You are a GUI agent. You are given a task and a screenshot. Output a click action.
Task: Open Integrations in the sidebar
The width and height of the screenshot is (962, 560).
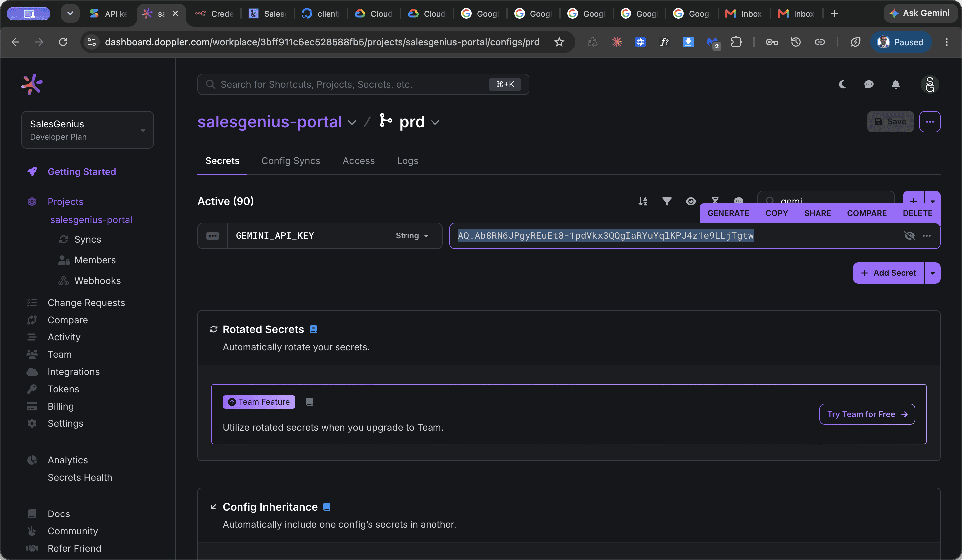coord(74,371)
